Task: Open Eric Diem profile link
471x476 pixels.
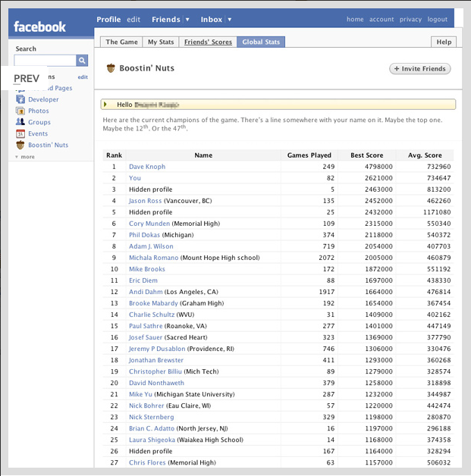Action: (143, 280)
